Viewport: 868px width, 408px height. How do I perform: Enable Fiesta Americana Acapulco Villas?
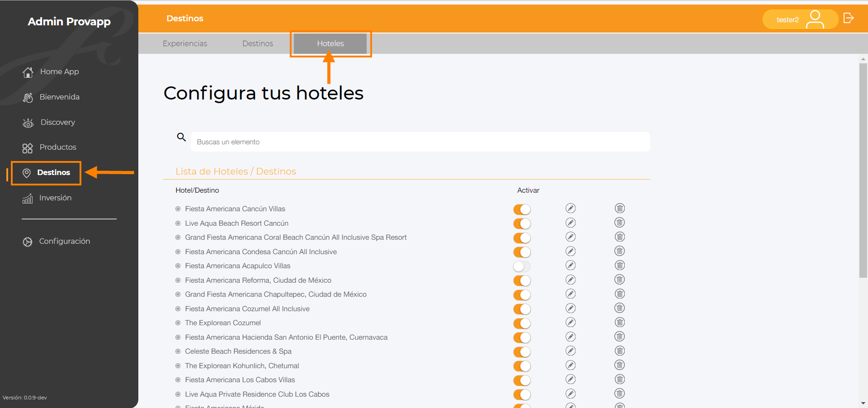click(x=522, y=266)
